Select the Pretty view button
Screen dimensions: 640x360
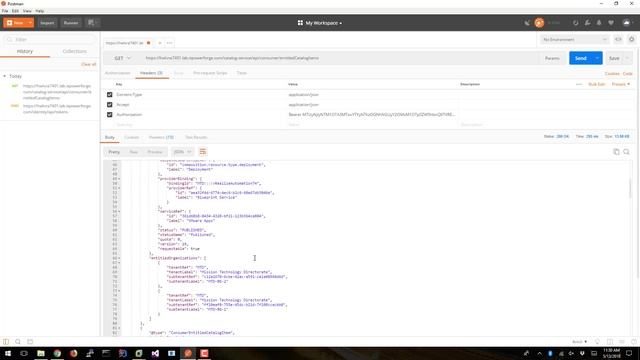click(x=114, y=152)
